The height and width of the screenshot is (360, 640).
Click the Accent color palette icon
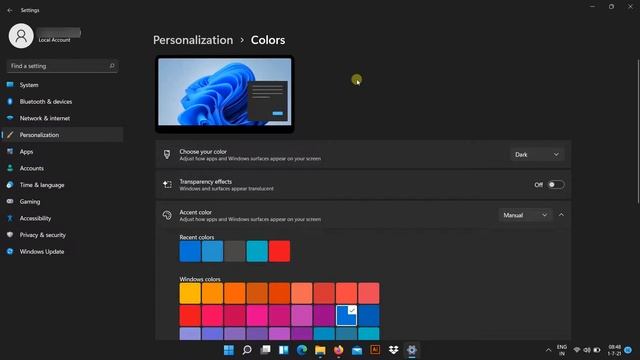pos(167,215)
